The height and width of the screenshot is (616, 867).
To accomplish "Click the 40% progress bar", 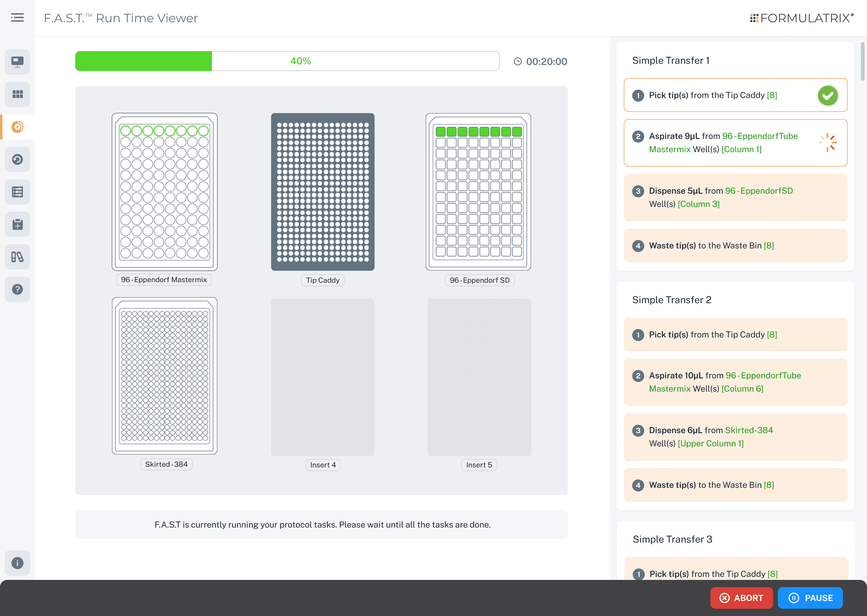I will click(x=287, y=61).
